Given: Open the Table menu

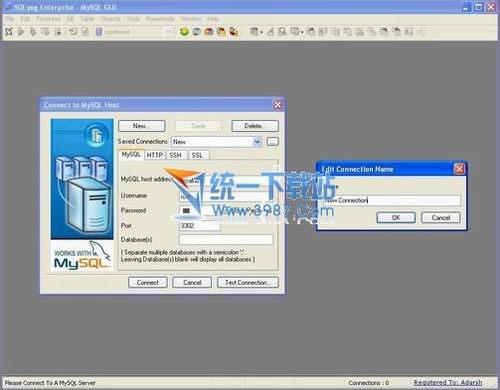Looking at the screenshot, I should point(87,19).
